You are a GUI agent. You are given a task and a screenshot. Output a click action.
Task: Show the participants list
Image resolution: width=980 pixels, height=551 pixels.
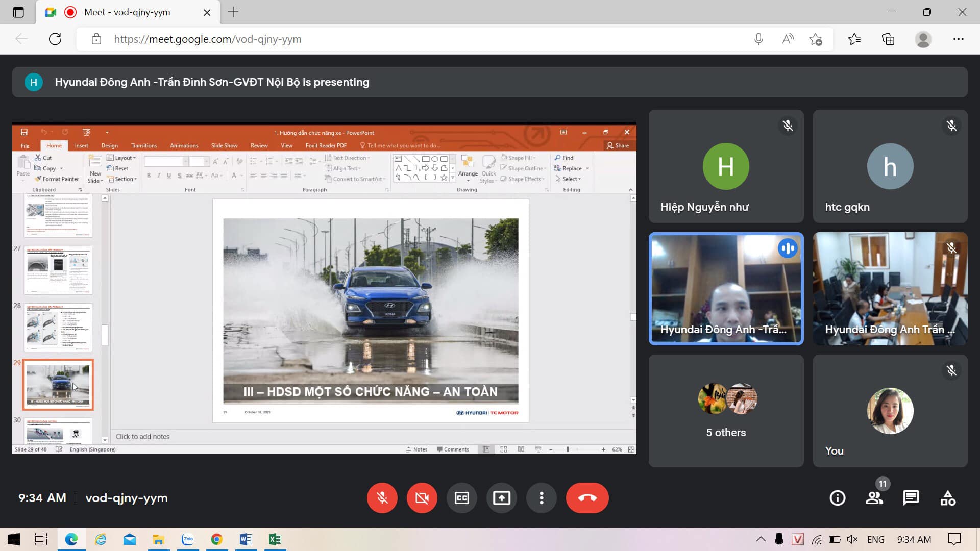pyautogui.click(x=874, y=498)
